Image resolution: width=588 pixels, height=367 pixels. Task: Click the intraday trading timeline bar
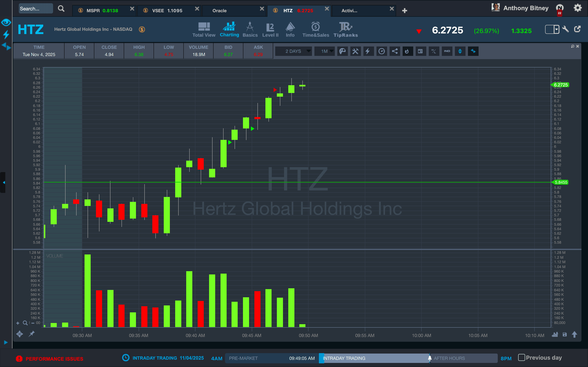(374, 358)
